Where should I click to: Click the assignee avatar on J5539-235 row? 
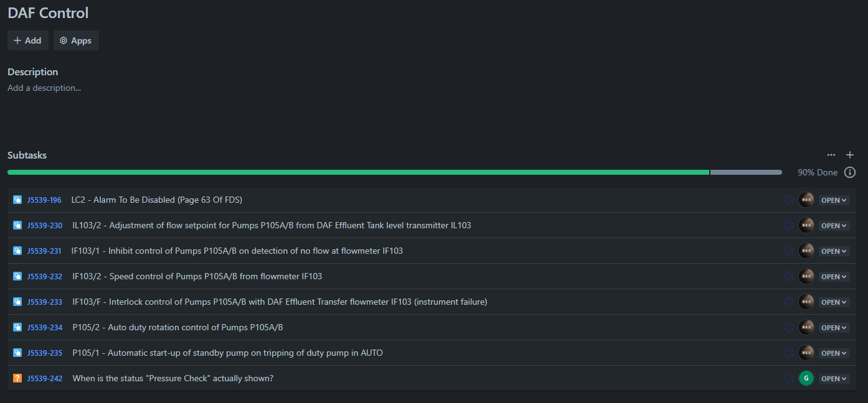pyautogui.click(x=806, y=353)
